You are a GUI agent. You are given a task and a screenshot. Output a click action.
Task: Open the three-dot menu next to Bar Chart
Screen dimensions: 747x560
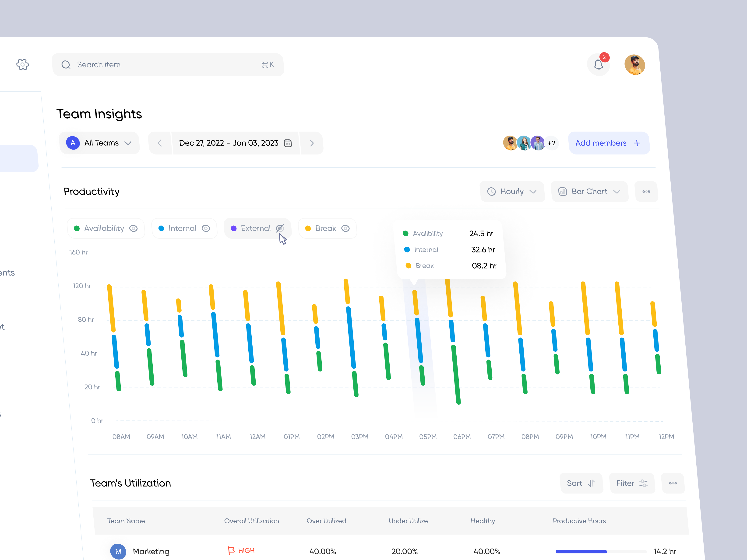[x=646, y=191]
